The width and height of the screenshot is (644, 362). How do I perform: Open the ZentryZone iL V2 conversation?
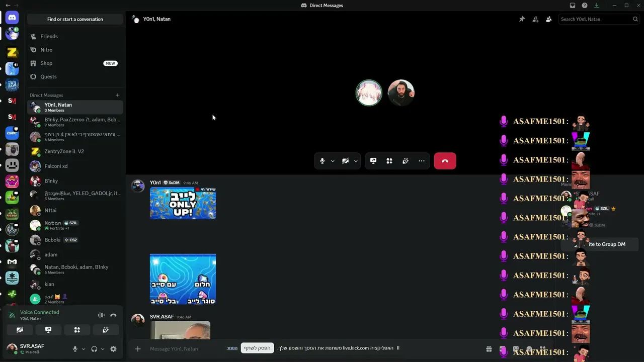coord(75,151)
